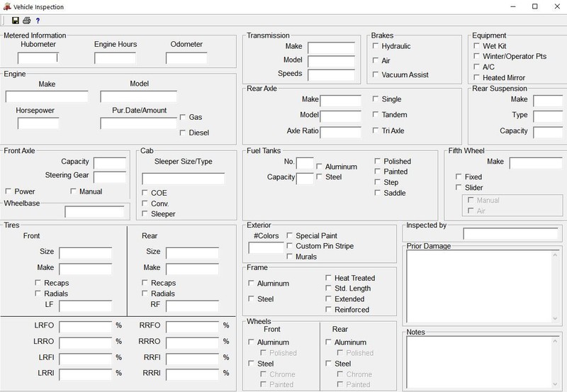Image resolution: width=567 pixels, height=392 pixels.
Task: Click the Save disk icon in toolbar
Action: 15,21
